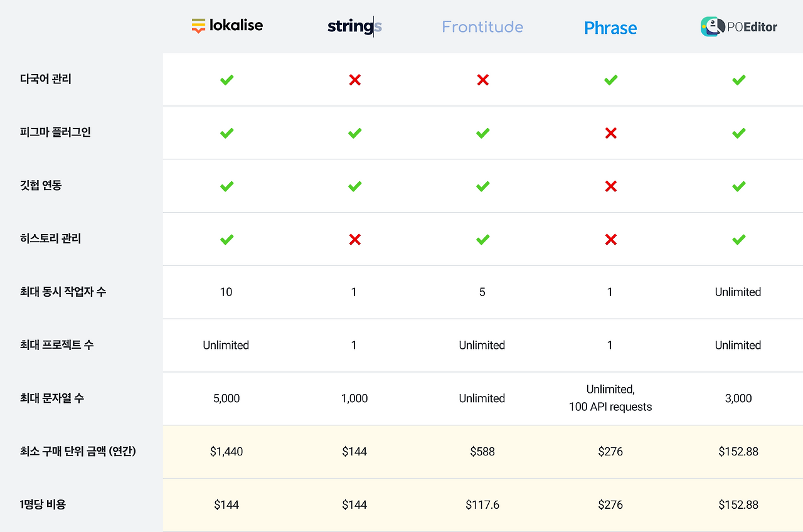Select the 다국어 관리 row label
The height and width of the screenshot is (532, 803).
(x=46, y=79)
